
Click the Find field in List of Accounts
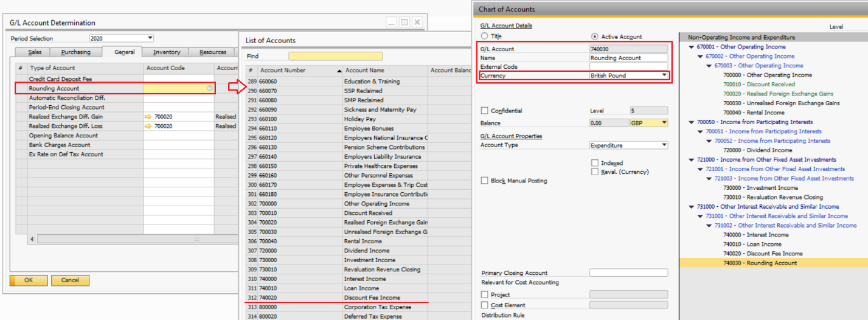[335, 57]
